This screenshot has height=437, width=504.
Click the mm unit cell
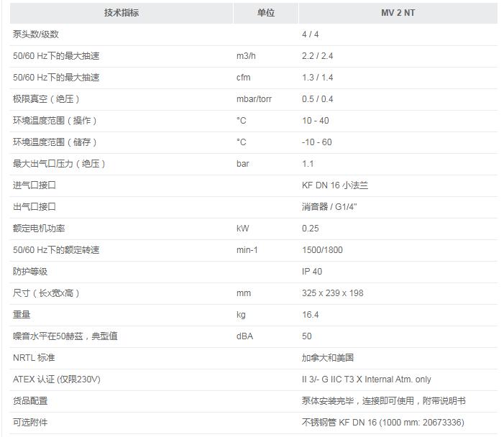[243, 293]
